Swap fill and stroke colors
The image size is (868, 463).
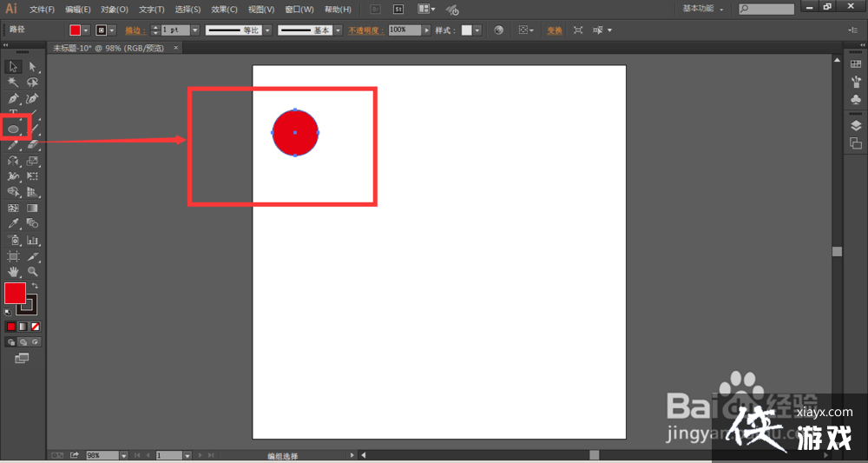(35, 286)
